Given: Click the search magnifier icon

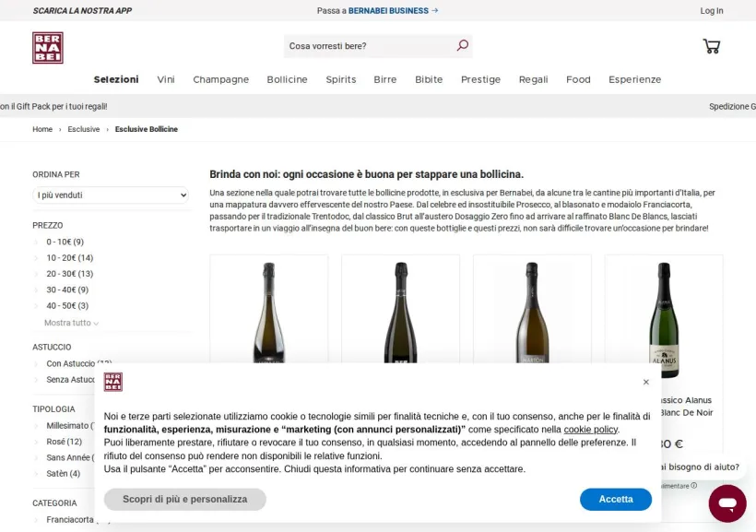Looking at the screenshot, I should pos(463,45).
